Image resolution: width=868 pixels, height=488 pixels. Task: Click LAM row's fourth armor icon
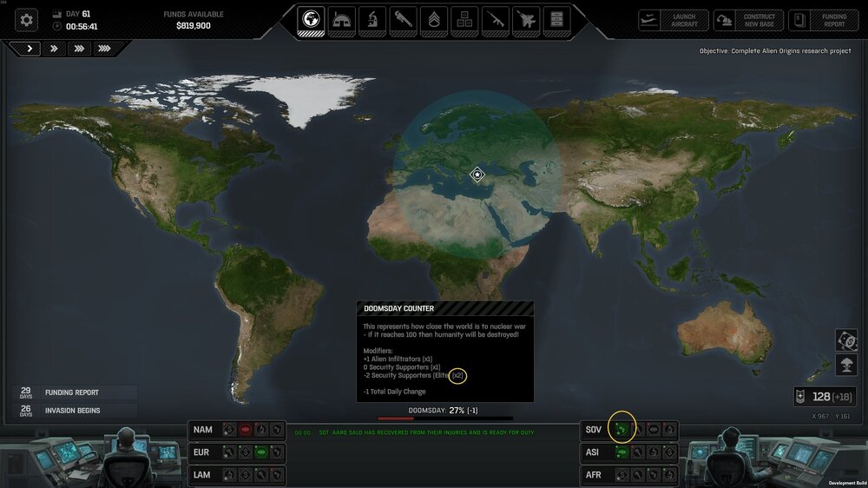pos(277,475)
